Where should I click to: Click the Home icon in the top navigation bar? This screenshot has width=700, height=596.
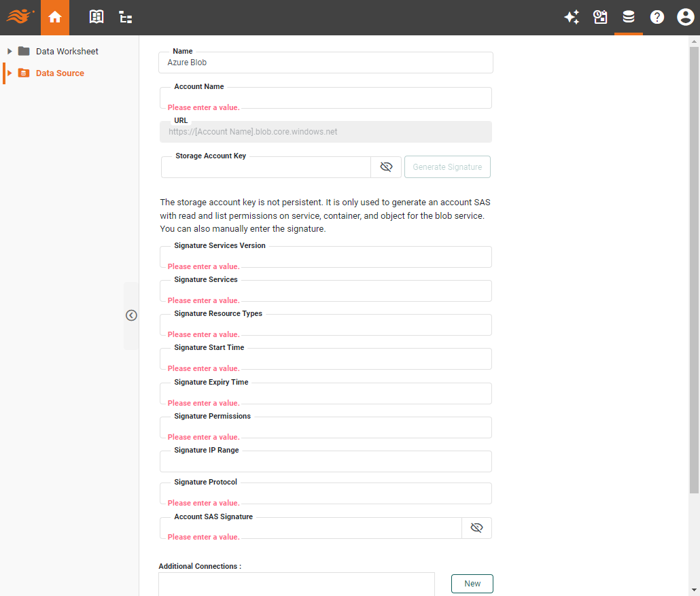55,17
